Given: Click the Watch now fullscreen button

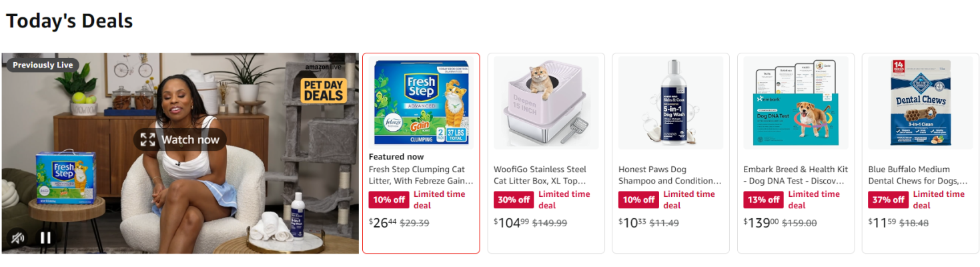Looking at the screenshot, I should [180, 140].
